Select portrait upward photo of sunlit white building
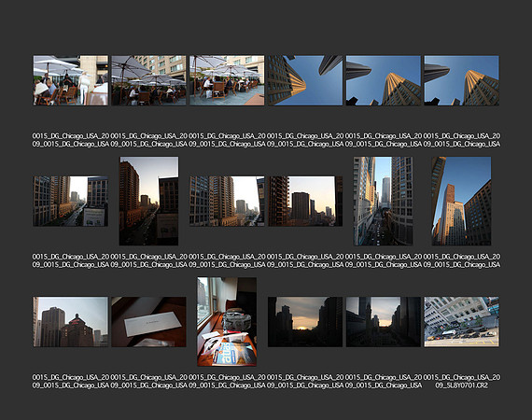 click(461, 201)
